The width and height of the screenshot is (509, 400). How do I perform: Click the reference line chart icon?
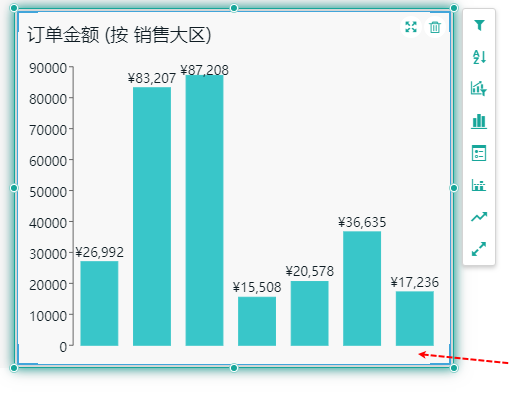coord(479,185)
